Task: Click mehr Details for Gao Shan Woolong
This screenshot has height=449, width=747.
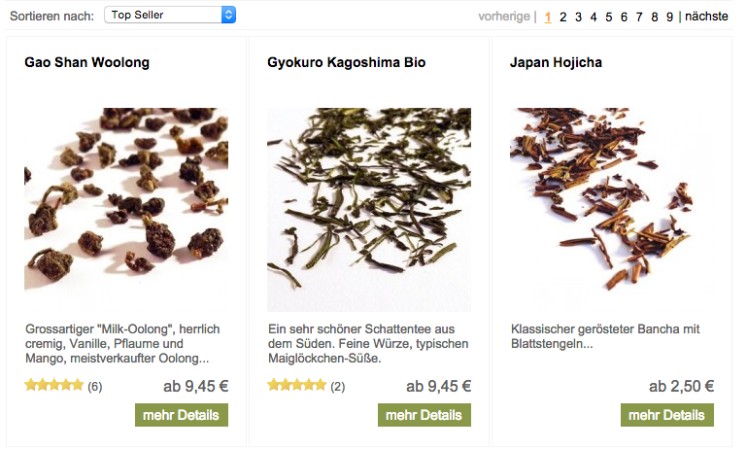Action: pos(182,415)
